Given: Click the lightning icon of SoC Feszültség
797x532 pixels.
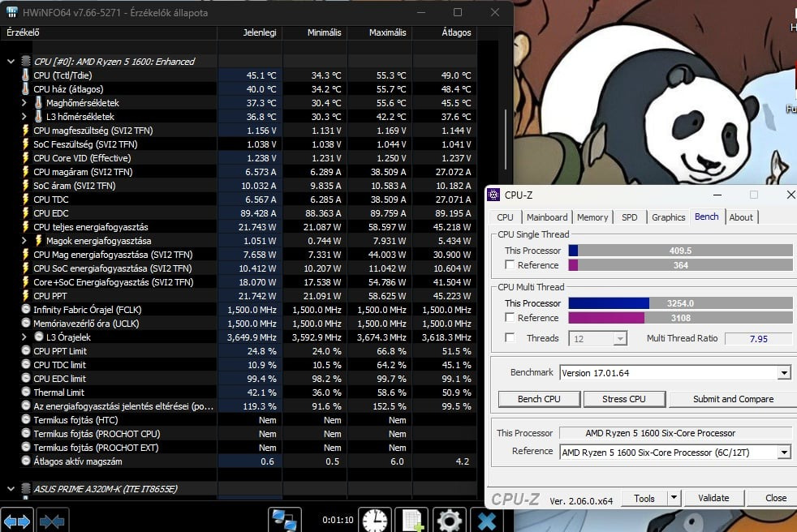Looking at the screenshot, I should 25,144.
